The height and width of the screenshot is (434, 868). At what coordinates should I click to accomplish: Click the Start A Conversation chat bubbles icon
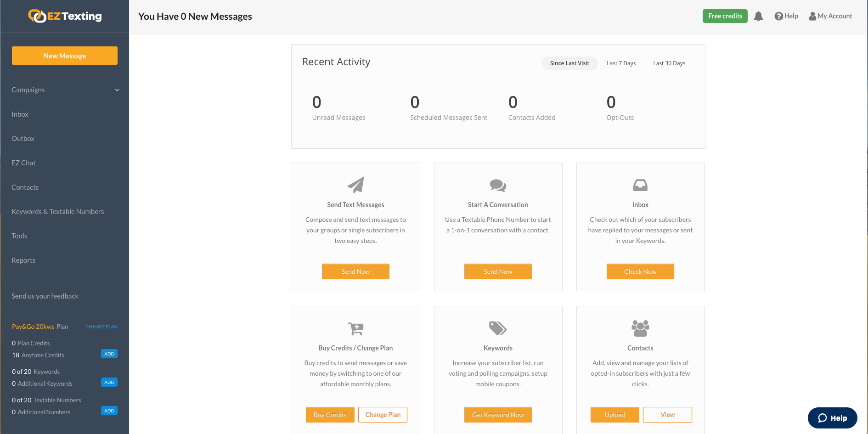click(x=498, y=185)
